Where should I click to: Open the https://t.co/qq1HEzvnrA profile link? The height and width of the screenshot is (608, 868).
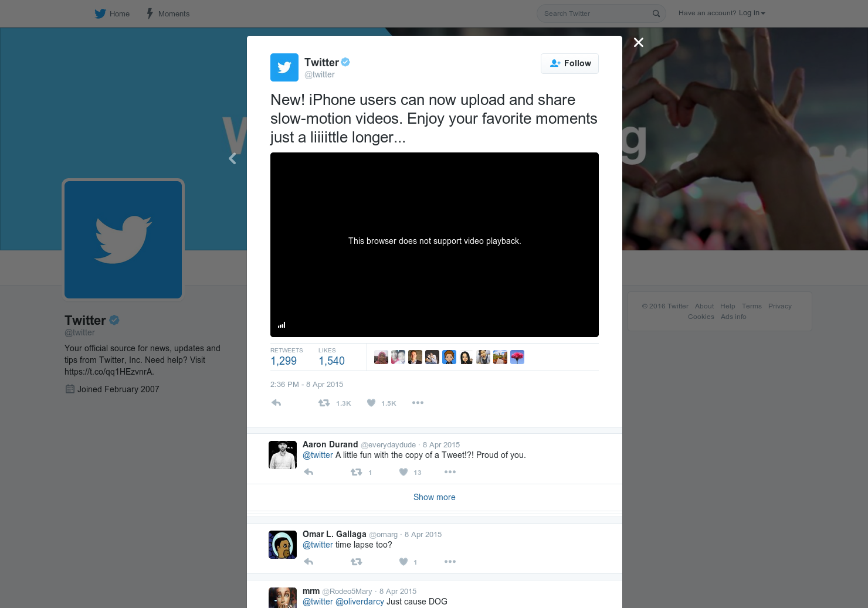tap(108, 371)
